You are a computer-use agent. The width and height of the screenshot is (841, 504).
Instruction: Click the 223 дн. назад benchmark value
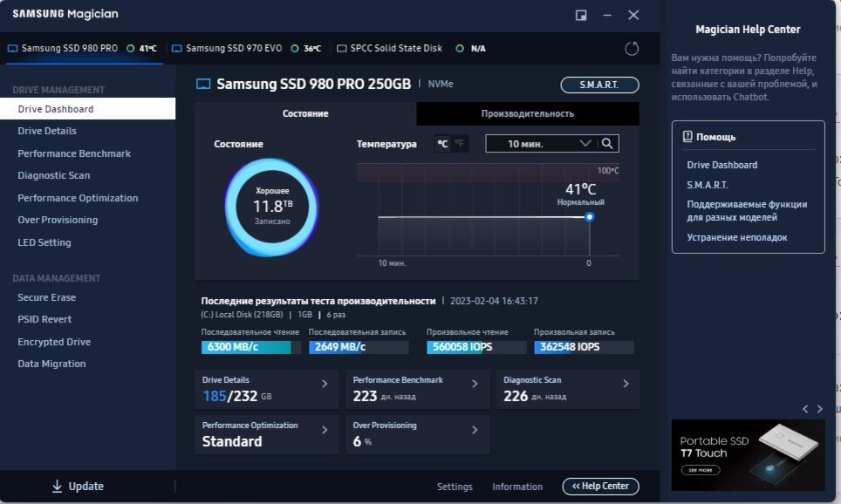pyautogui.click(x=384, y=396)
